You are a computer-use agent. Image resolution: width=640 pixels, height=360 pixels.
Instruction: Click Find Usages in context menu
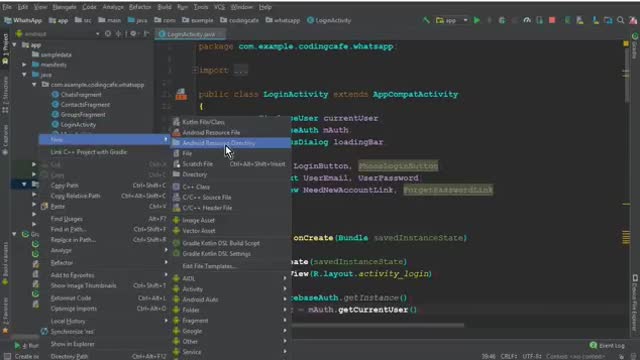click(x=104, y=219)
